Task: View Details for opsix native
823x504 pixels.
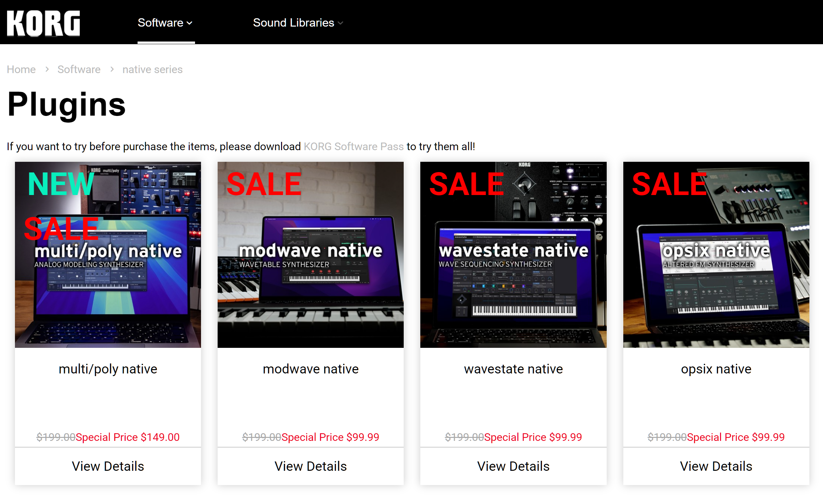Action: [716, 466]
